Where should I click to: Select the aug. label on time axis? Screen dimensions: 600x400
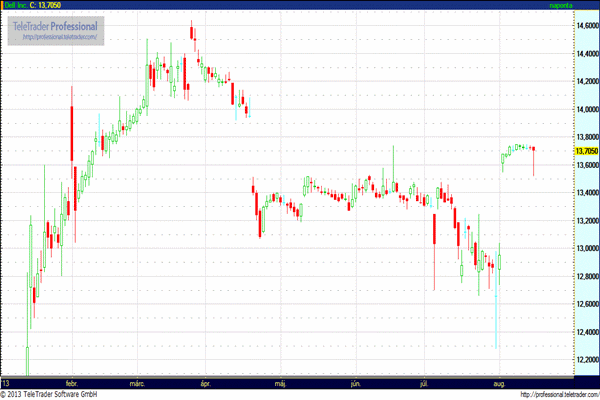[x=500, y=383]
